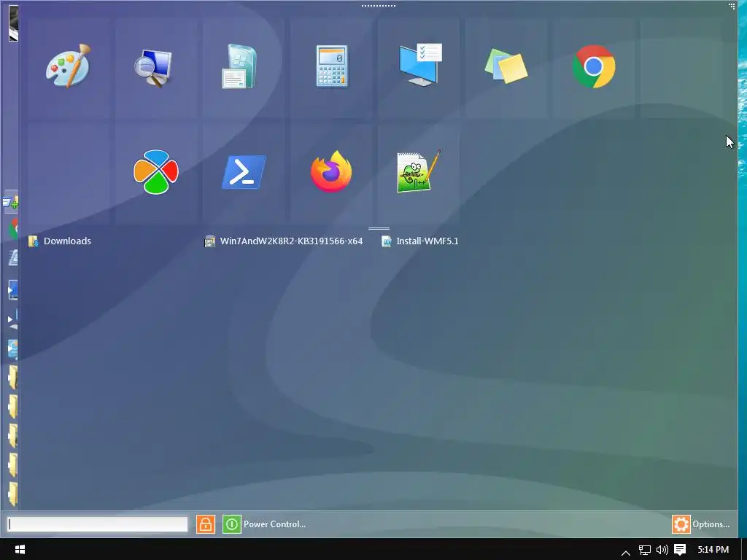Click the add-item icon in left sidebar
Viewport: 747px width, 560px height.
click(10, 202)
